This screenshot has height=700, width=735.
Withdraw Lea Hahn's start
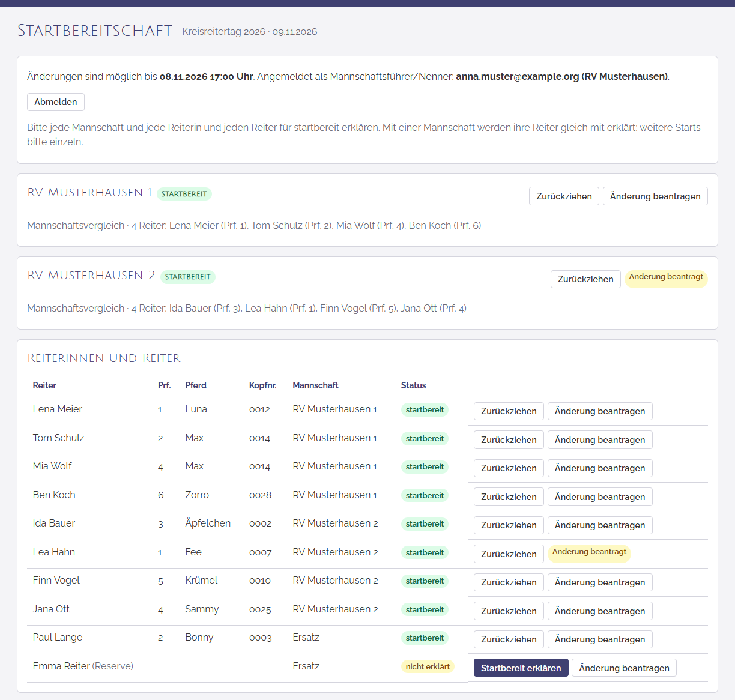coord(509,554)
